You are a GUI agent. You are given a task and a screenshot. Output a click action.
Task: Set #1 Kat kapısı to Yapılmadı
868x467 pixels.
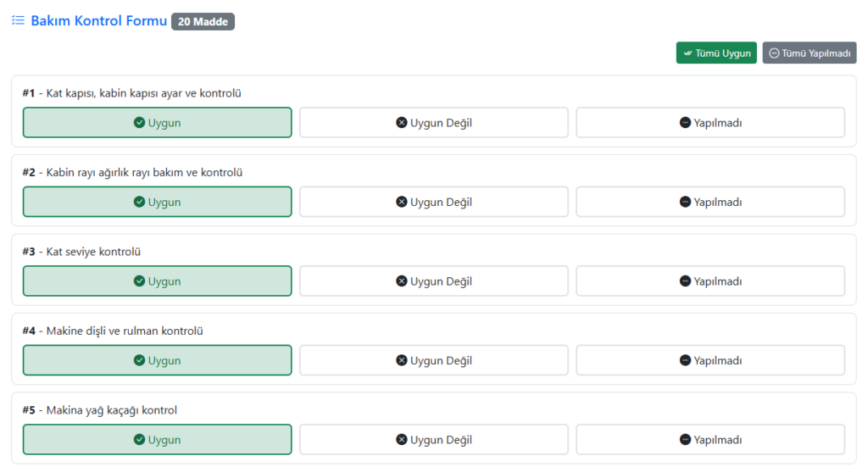coord(711,122)
